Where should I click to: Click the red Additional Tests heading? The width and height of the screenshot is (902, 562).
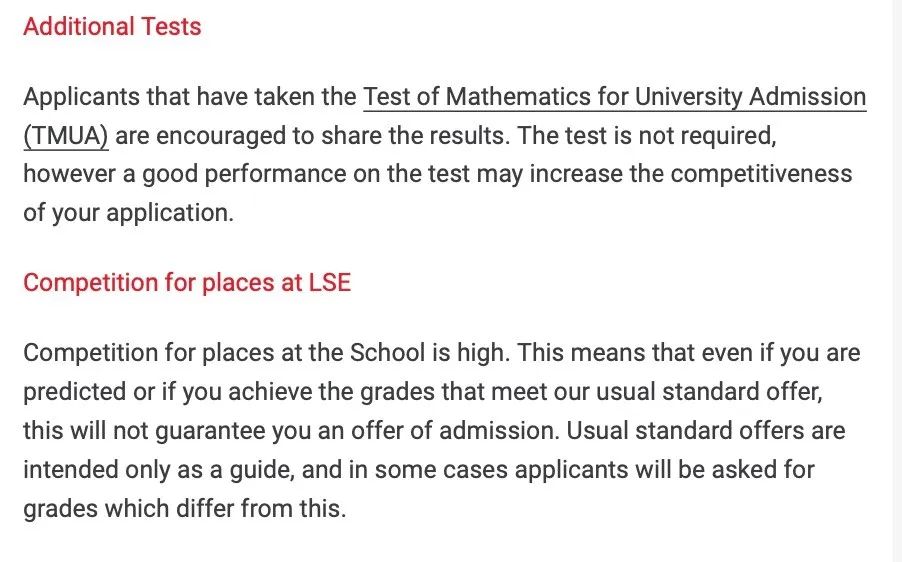tap(112, 27)
